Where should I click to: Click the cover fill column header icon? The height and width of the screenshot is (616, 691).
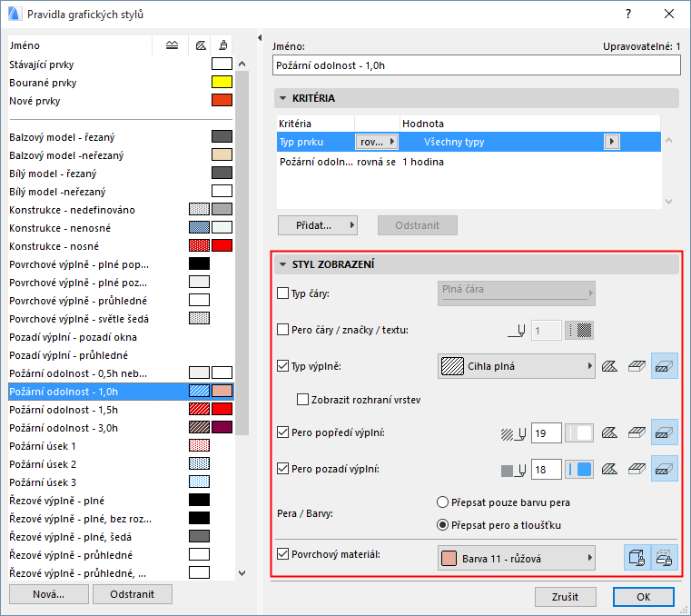click(201, 45)
